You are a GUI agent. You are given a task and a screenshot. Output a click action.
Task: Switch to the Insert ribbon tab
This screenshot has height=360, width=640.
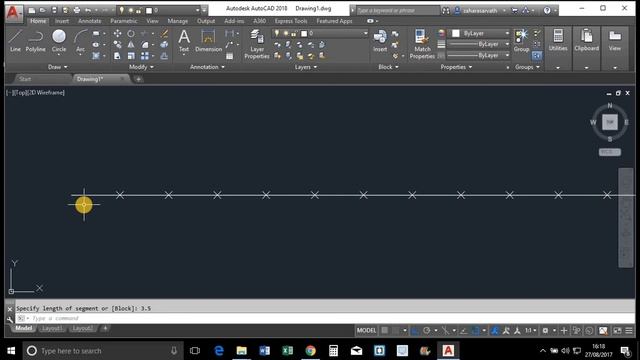click(62, 21)
